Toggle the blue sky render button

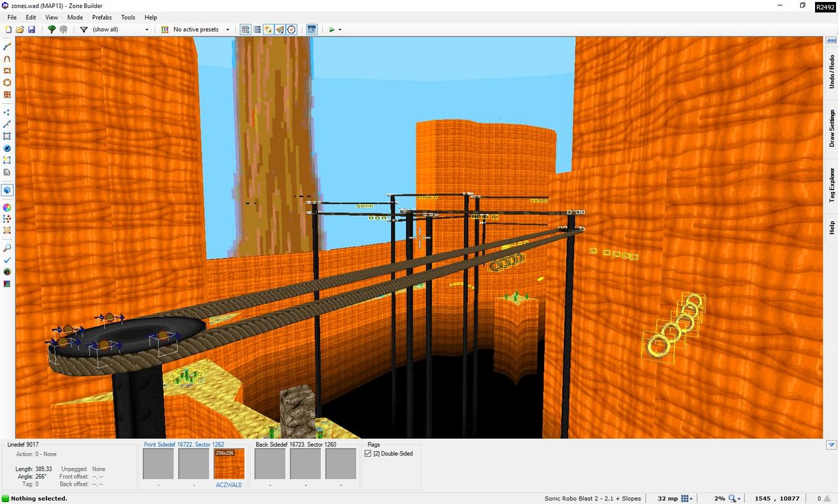tap(312, 29)
